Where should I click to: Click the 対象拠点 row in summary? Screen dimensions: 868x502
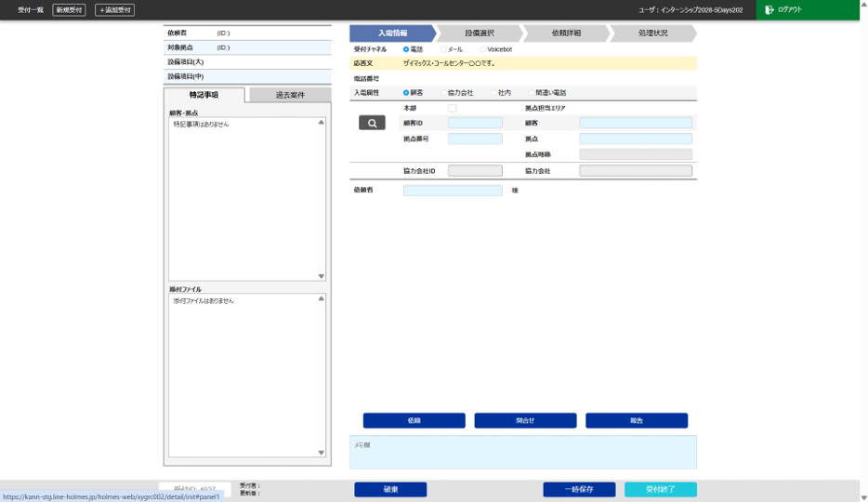tap(247, 47)
